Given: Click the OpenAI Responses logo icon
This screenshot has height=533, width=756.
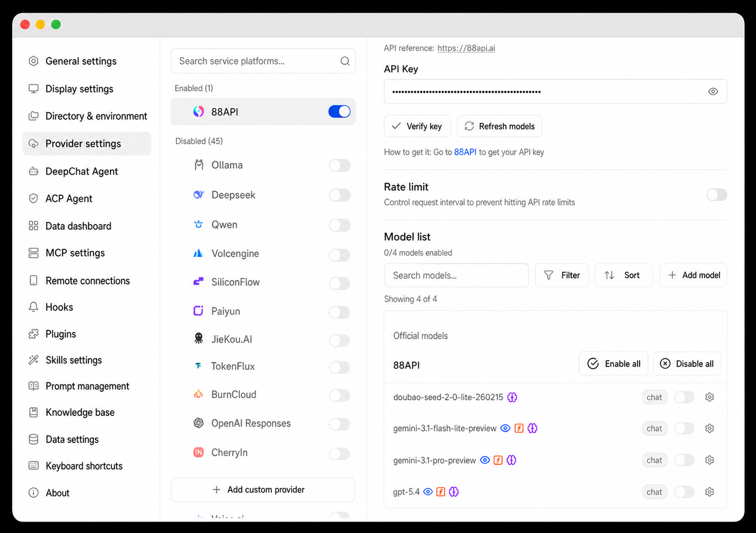Looking at the screenshot, I should 198,423.
